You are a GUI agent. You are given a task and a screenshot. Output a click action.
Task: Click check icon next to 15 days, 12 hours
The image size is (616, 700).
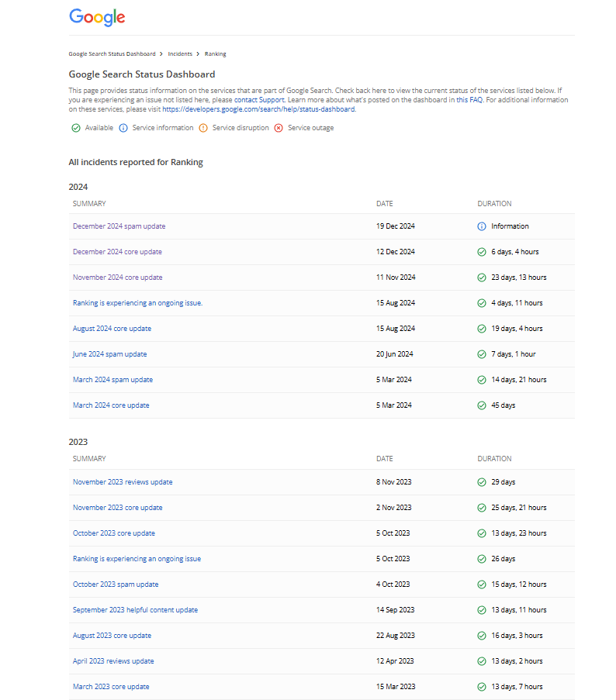(x=482, y=584)
